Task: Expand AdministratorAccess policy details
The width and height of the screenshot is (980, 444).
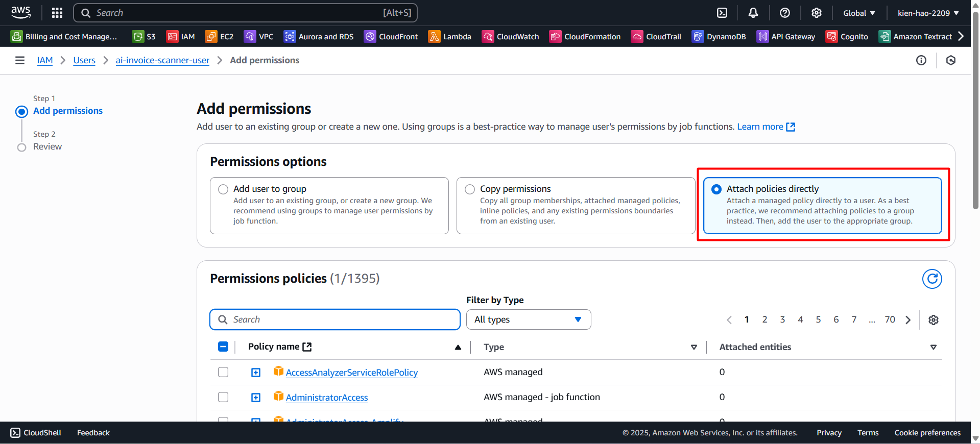Action: [256, 398]
